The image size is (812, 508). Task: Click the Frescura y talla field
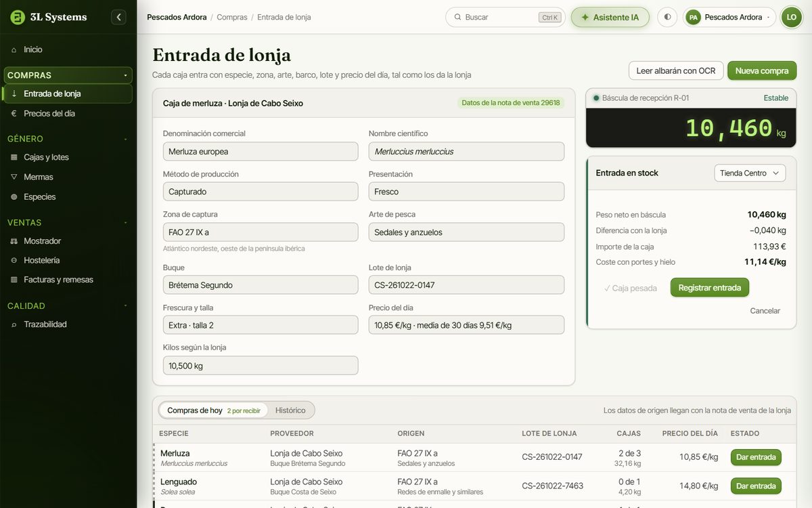coord(261,325)
